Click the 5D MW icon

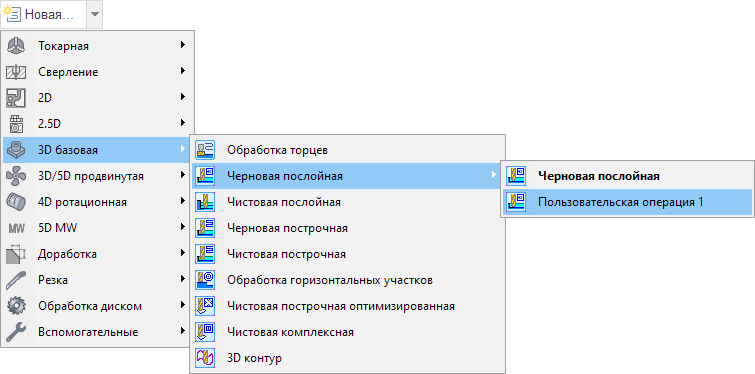(x=16, y=229)
